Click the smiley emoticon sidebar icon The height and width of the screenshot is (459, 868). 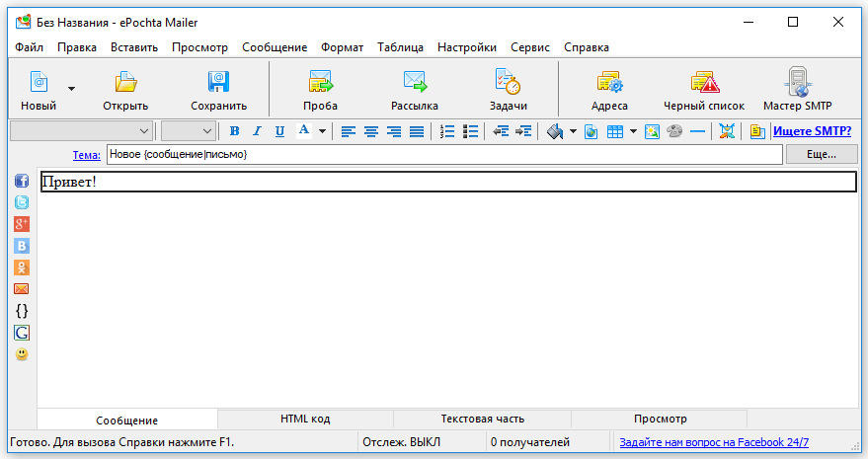(x=22, y=353)
